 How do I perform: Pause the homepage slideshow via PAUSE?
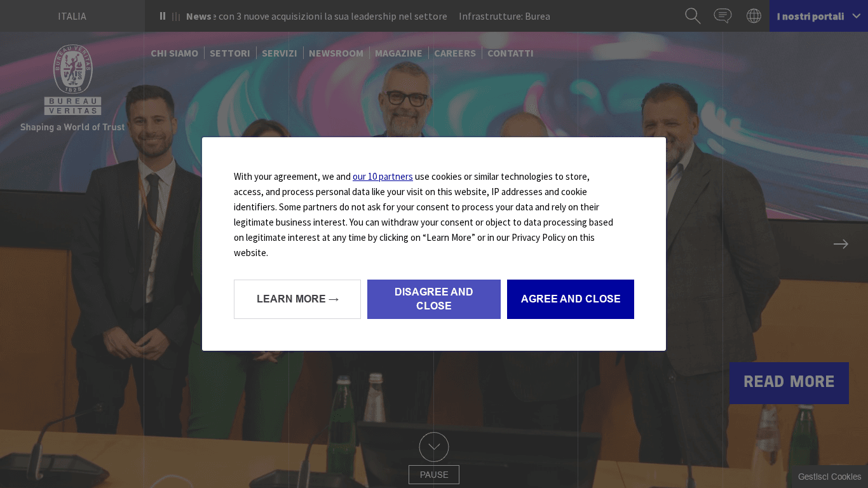pos(434,475)
